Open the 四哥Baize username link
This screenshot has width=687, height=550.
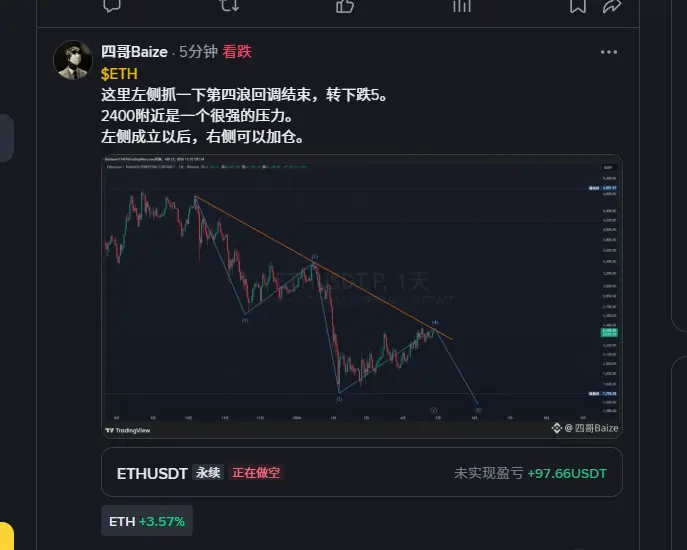point(134,52)
